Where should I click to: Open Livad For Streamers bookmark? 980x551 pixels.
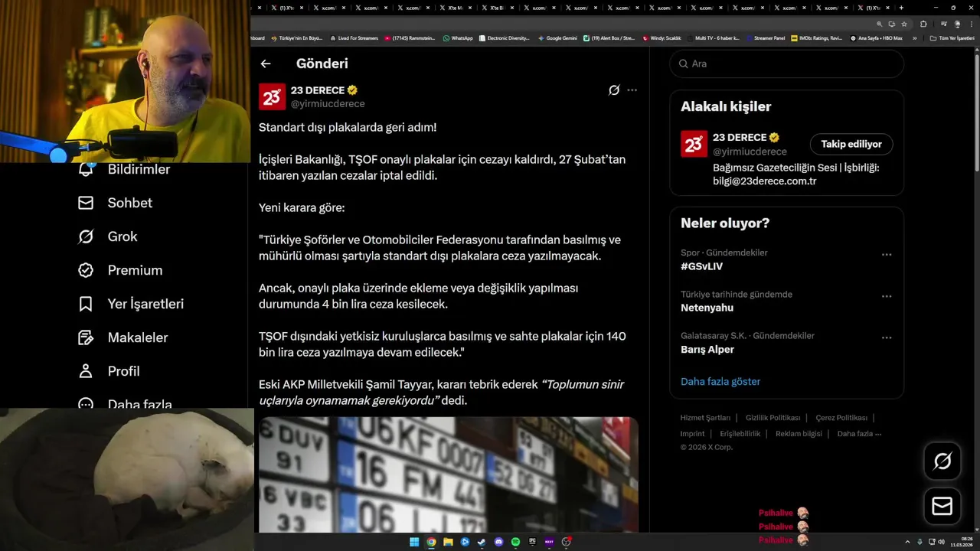point(354,37)
